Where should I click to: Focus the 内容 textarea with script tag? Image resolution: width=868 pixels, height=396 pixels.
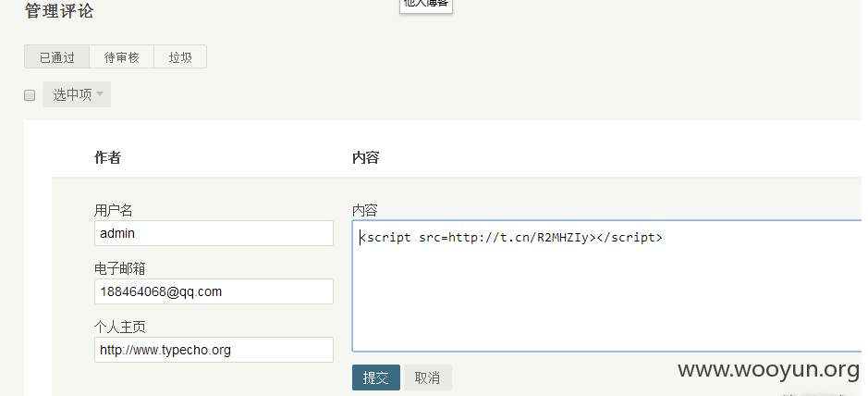(x=606, y=286)
